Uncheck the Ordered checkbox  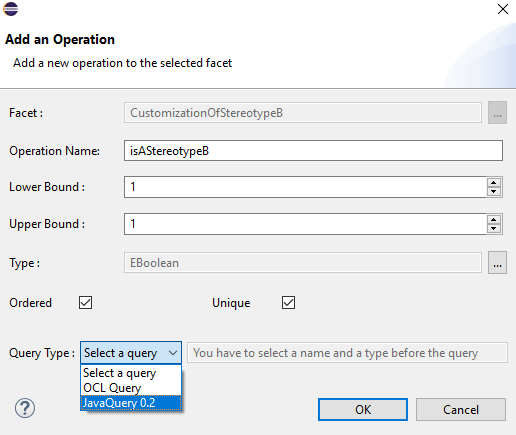(85, 303)
